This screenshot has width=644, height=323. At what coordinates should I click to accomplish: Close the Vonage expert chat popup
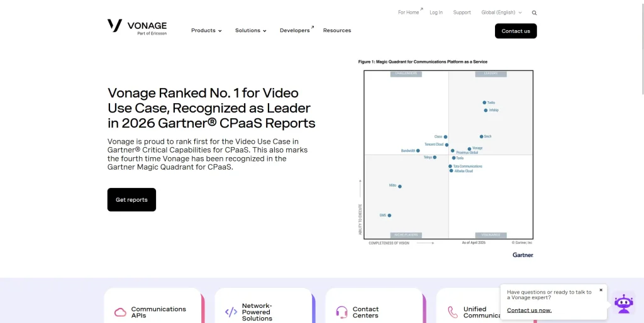pos(601,290)
